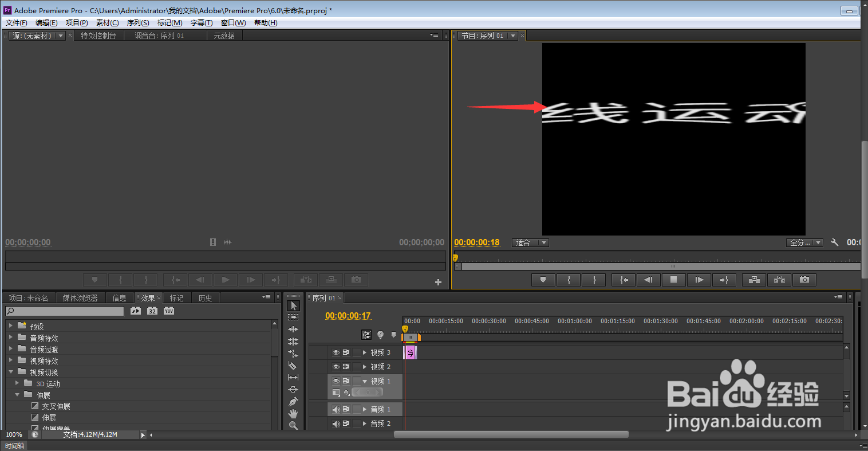Go to Out point in program monitor
Screen dimensions: 868x451
(724, 280)
